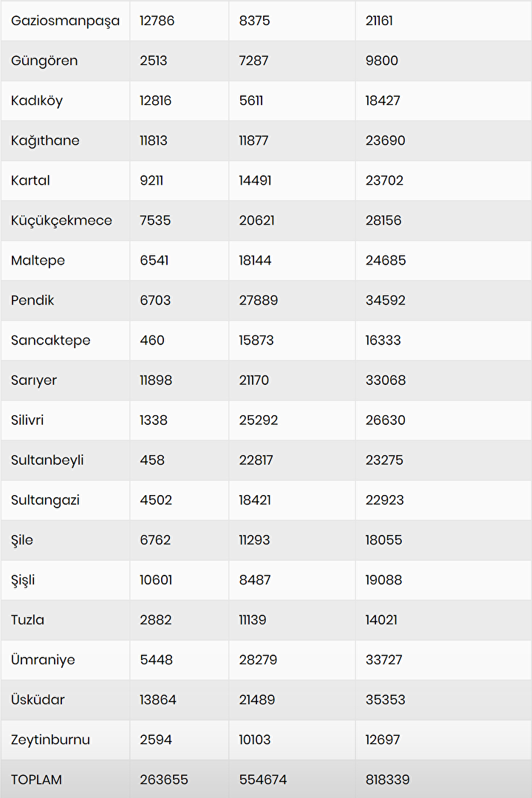Viewport: 532px width, 798px height.
Task: Click the Sancaktepe value 460
Action: [152, 340]
